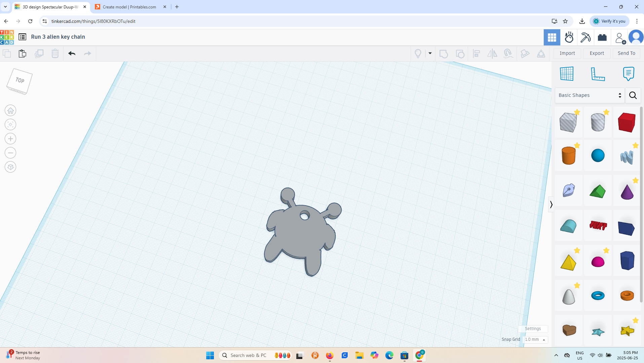Click the Send To button

[627, 53]
